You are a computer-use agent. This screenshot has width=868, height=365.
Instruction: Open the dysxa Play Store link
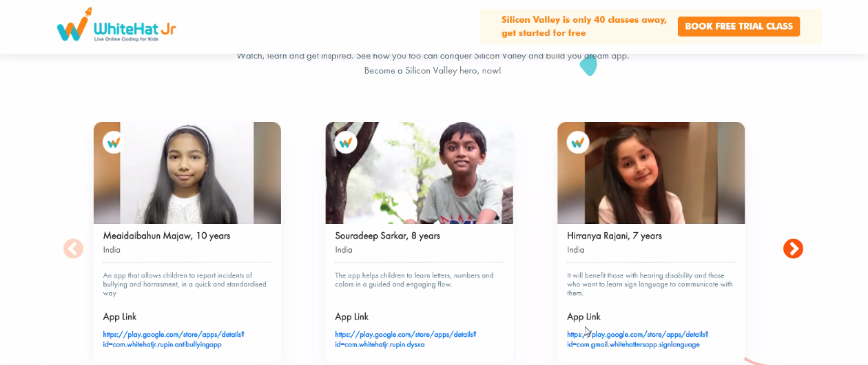[x=405, y=339]
